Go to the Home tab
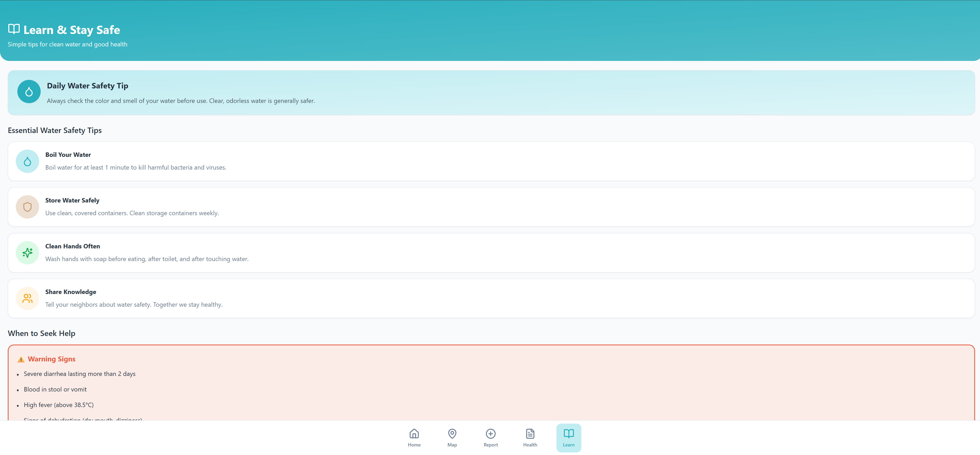The image size is (980, 455). (414, 437)
